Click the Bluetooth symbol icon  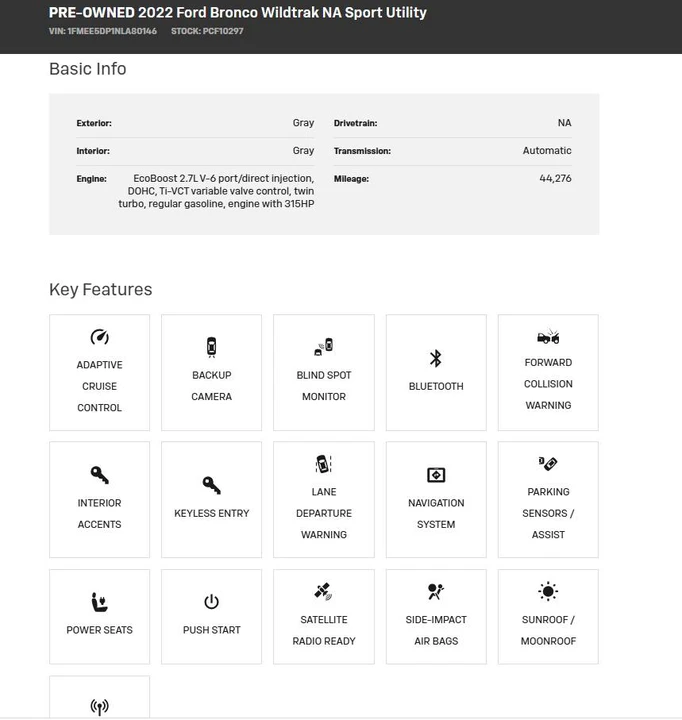point(436,359)
